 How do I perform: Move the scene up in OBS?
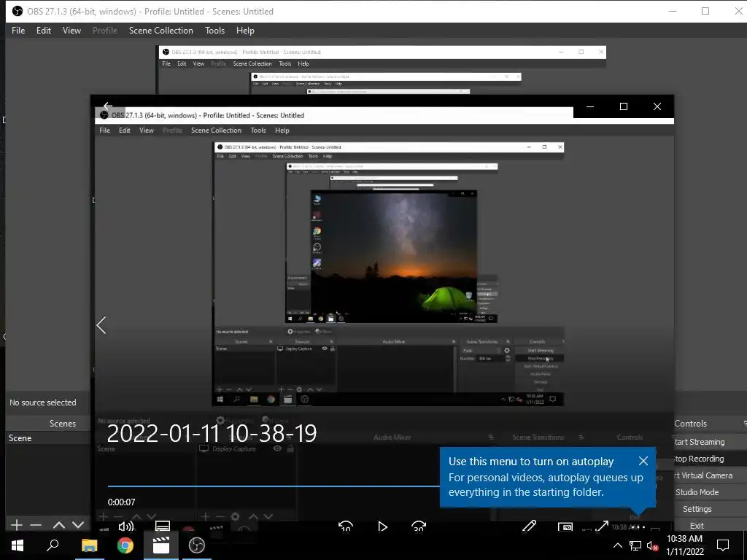click(59, 525)
